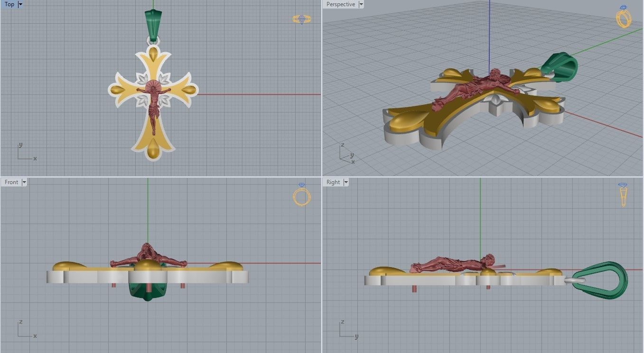This screenshot has height=353, width=644.
Task: Click the ring icon in Right viewport
Action: [x=623, y=195]
